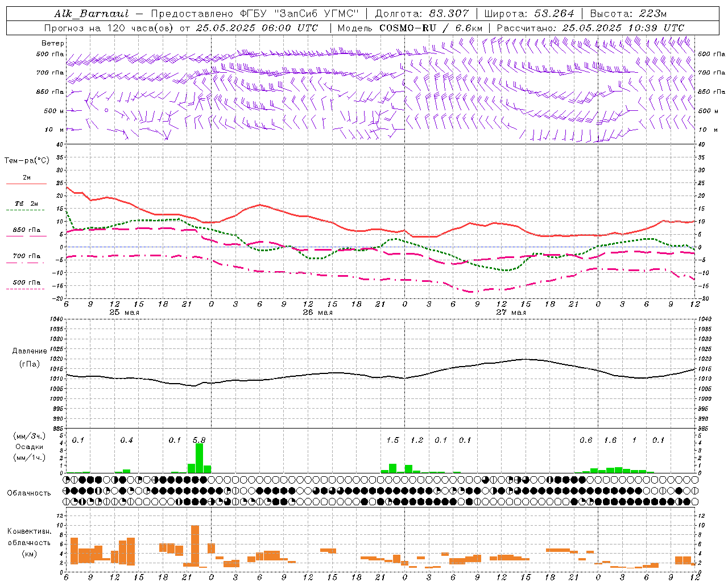
Task: Click the '10 м' wind level label on left axis
Action: click(54, 130)
